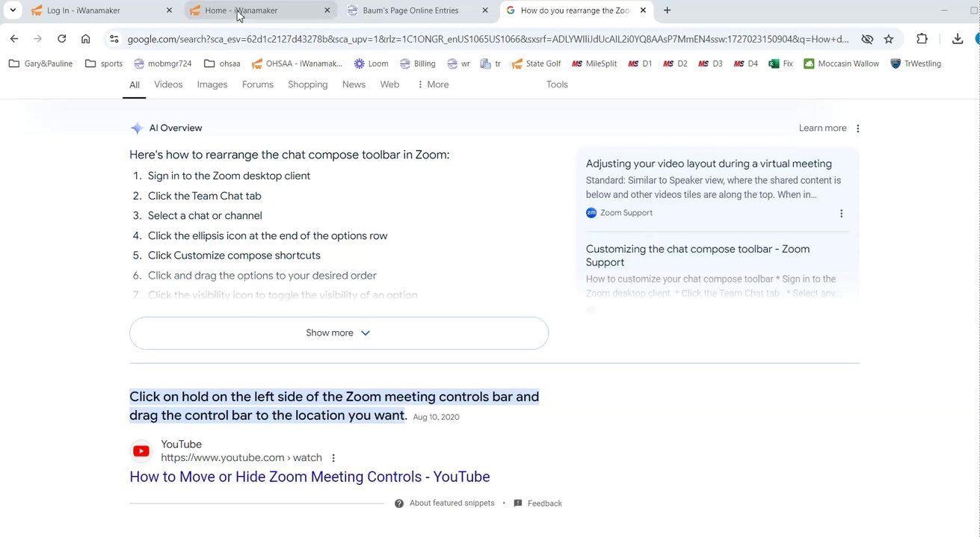Open the browser downloads icon

click(x=958, y=39)
